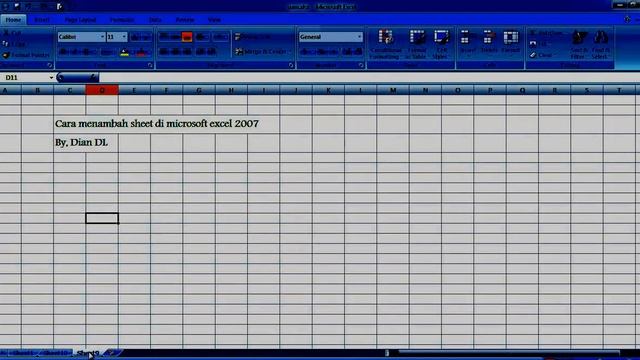Apply a border with the Borders button
This screenshot has width=640, height=360.
[107, 52]
